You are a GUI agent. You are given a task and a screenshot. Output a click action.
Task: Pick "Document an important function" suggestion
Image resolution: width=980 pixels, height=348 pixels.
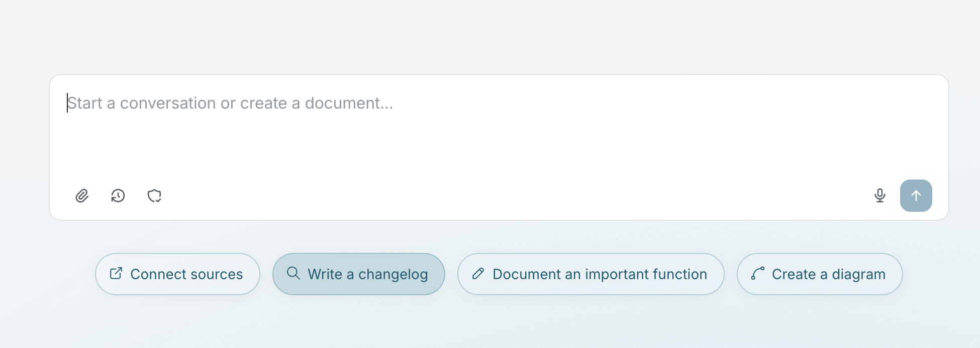(591, 274)
